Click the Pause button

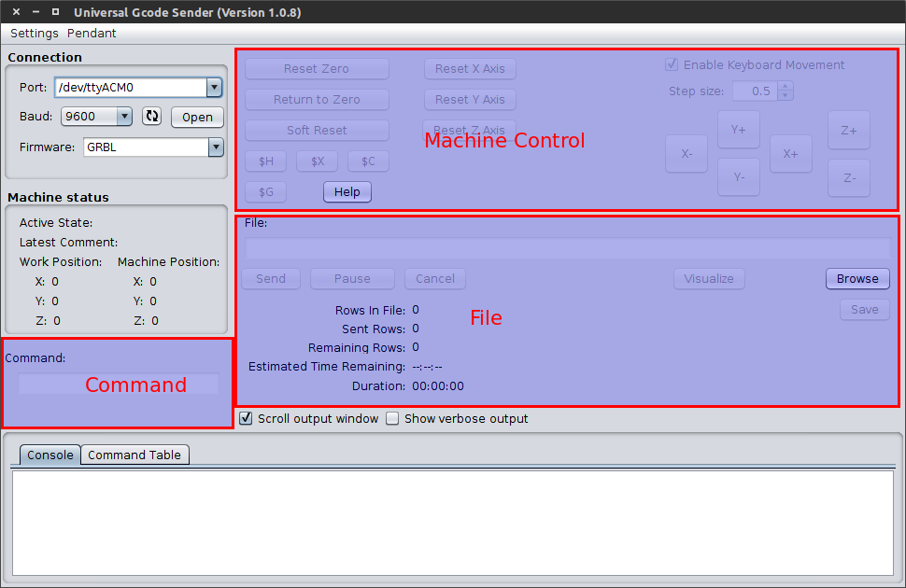pos(352,278)
